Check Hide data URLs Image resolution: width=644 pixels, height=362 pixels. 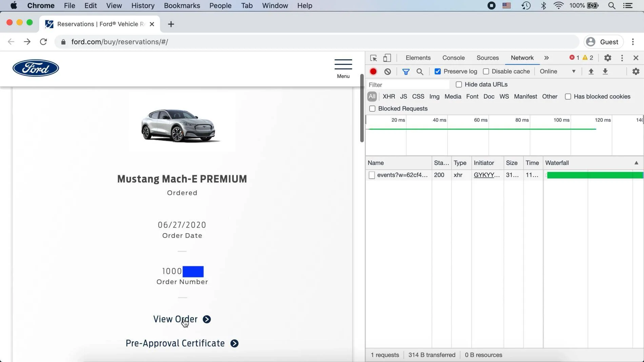pyautogui.click(x=459, y=84)
